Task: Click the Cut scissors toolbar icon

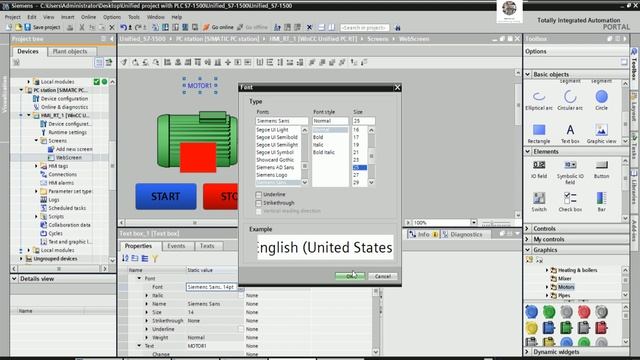Action: click(x=82, y=27)
